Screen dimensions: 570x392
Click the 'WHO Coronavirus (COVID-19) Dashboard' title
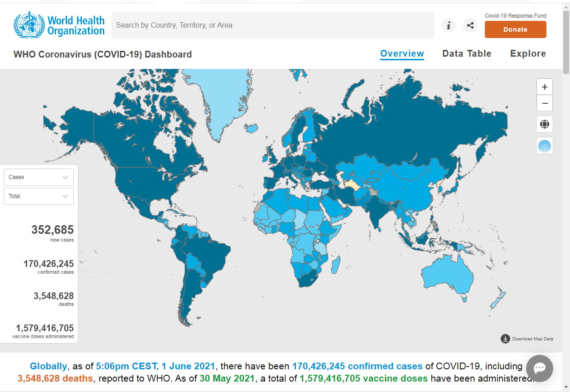pos(103,54)
